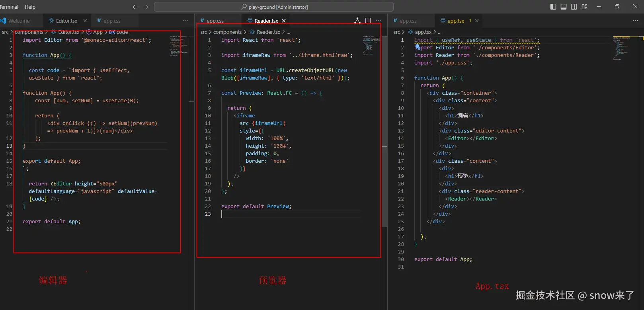The width and height of the screenshot is (644, 310).
Task: Toggle the bottom panel layout icon
Action: pyautogui.click(x=564, y=7)
